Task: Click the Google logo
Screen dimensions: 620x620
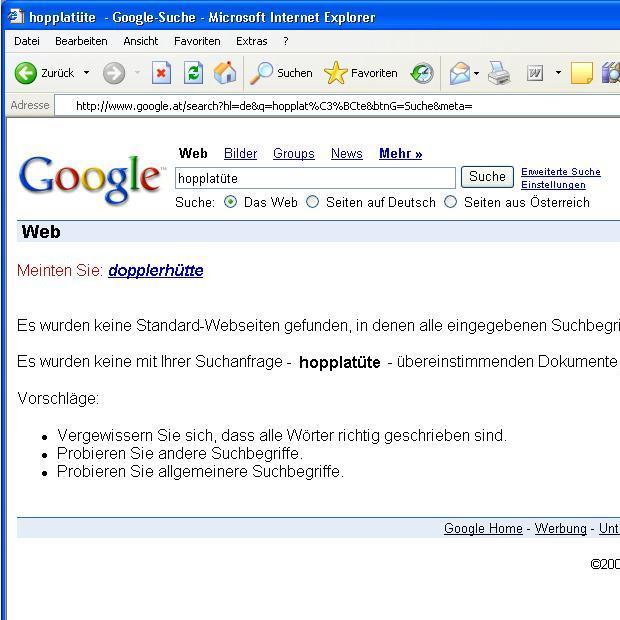Action: (x=91, y=179)
